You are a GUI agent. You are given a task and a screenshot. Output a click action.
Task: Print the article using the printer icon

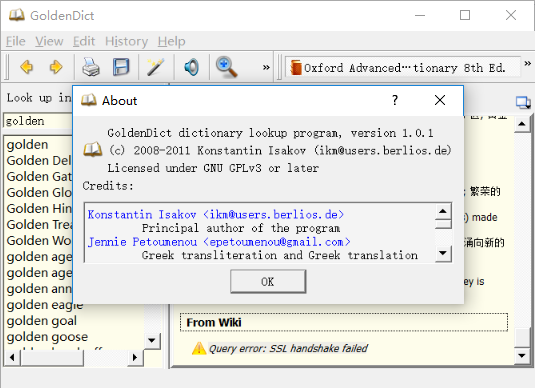tap(91, 67)
